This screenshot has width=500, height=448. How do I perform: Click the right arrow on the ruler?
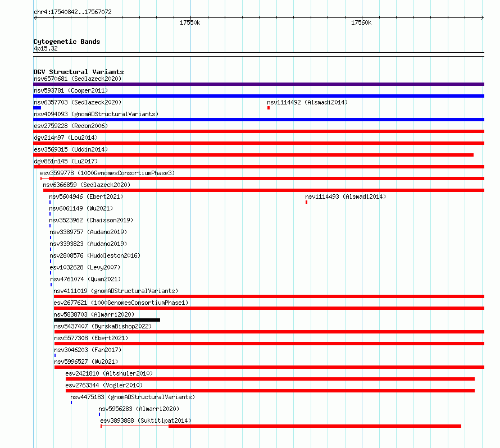(483, 18)
